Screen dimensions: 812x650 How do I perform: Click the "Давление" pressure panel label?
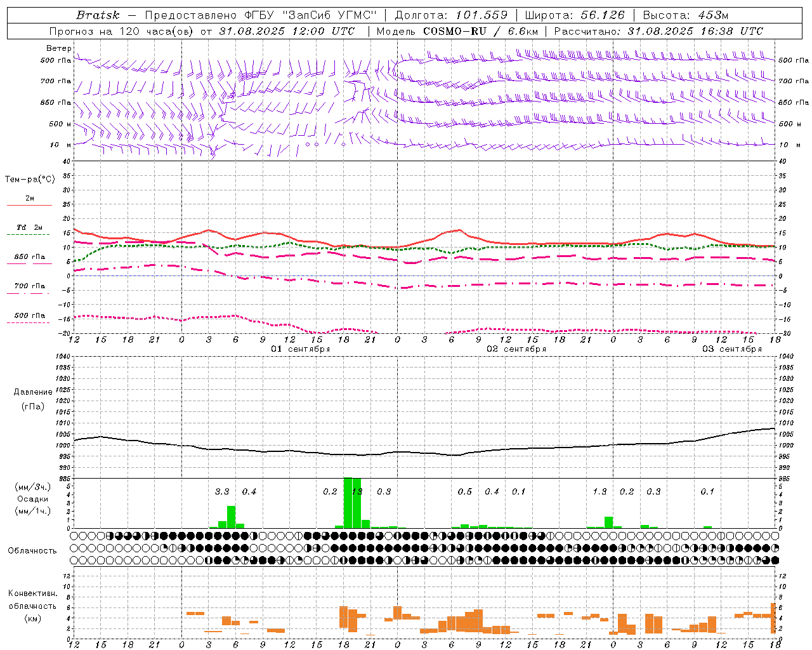[33, 392]
